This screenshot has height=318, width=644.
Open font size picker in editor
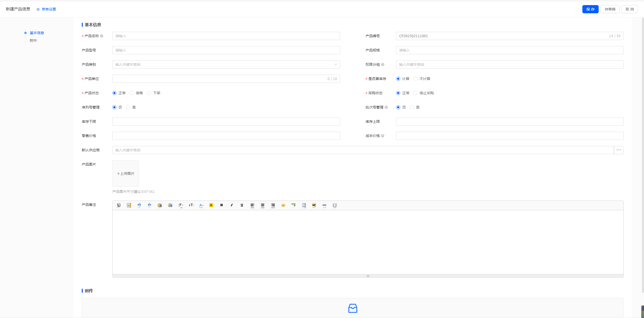(x=191, y=205)
